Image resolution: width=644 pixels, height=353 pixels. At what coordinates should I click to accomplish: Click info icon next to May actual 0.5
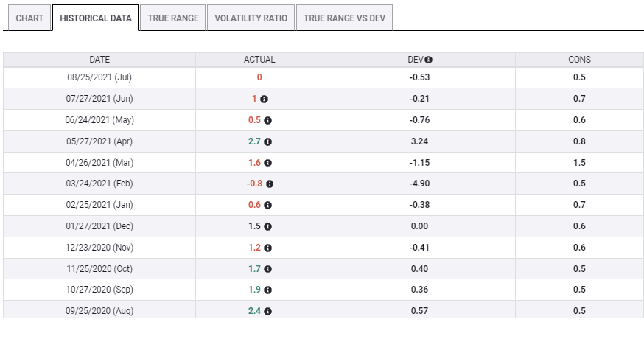tap(268, 120)
